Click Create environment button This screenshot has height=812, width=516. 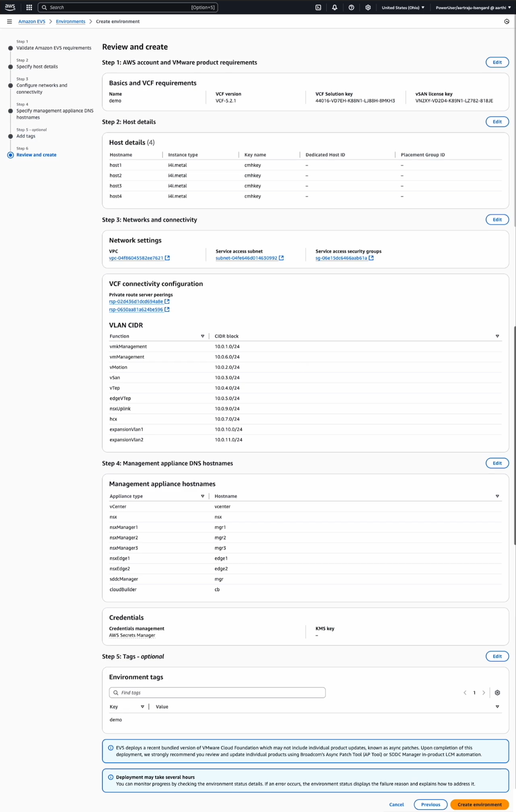point(480,804)
